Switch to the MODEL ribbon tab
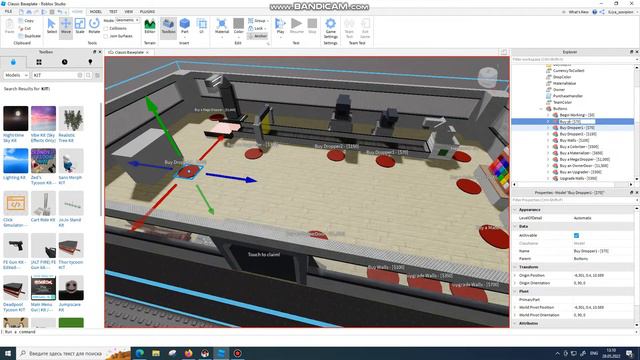The width and height of the screenshot is (640, 360). click(96, 12)
